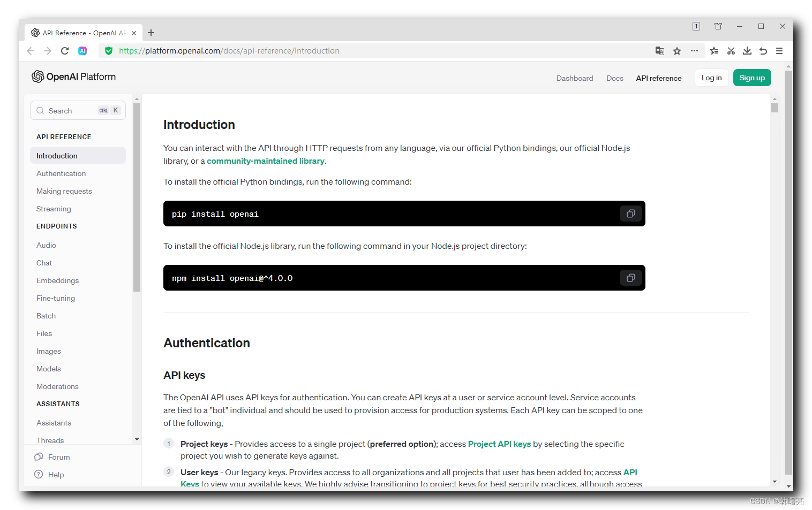Open the Moderations endpoint page

click(x=57, y=386)
